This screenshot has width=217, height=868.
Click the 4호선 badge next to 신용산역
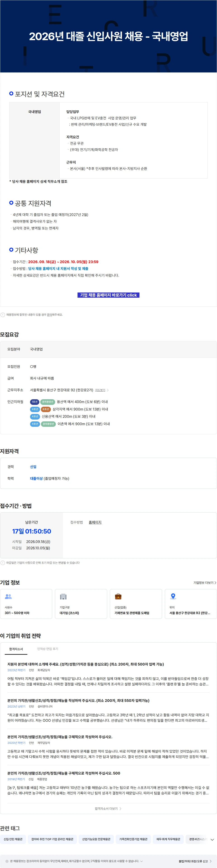tap(35, 416)
